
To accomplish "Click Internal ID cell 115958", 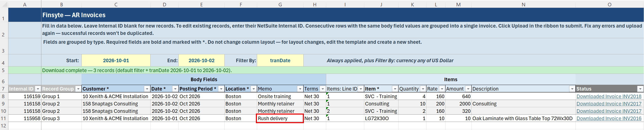I will (25, 118).
